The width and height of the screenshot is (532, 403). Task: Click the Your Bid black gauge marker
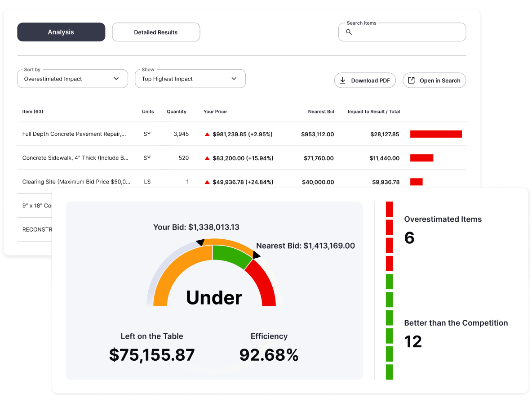(200, 242)
